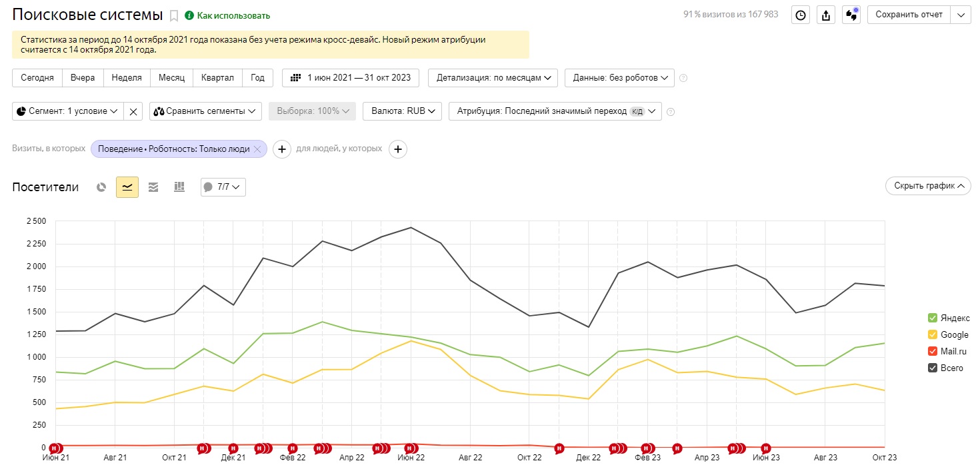Click help icon next to Атрибуция dropdown
The width and height of the screenshot is (980, 471).
671,111
